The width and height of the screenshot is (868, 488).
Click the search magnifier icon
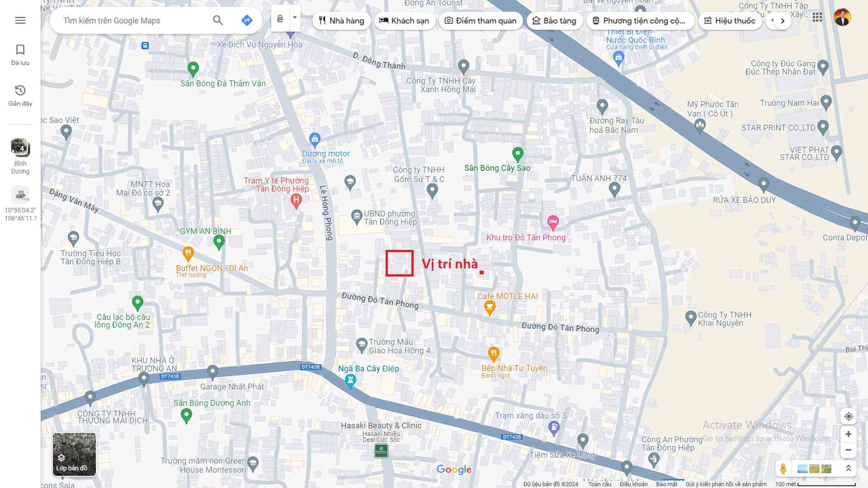point(218,20)
